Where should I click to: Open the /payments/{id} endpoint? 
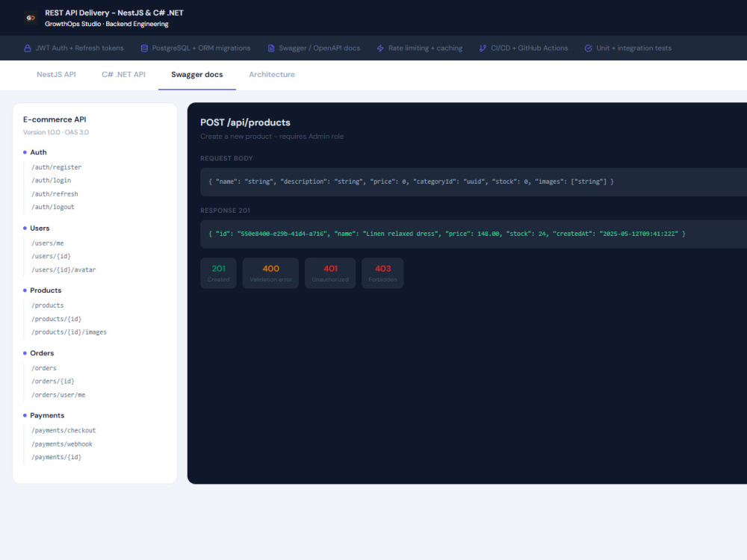coord(56,457)
